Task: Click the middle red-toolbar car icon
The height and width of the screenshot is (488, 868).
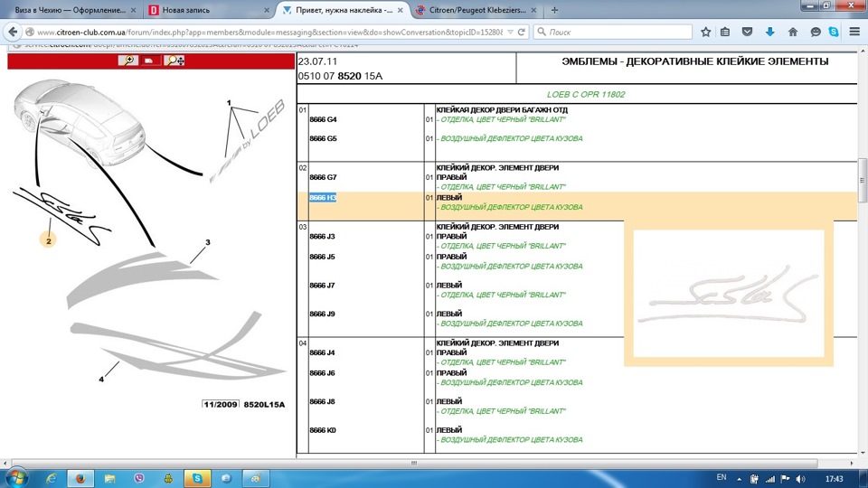Action: (149, 61)
